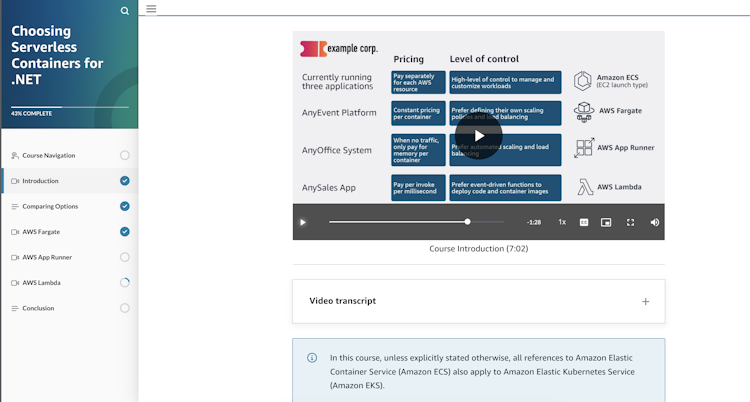The width and height of the screenshot is (750, 402).
Task: Open the Video transcript section header
Action: pyautogui.click(x=478, y=301)
